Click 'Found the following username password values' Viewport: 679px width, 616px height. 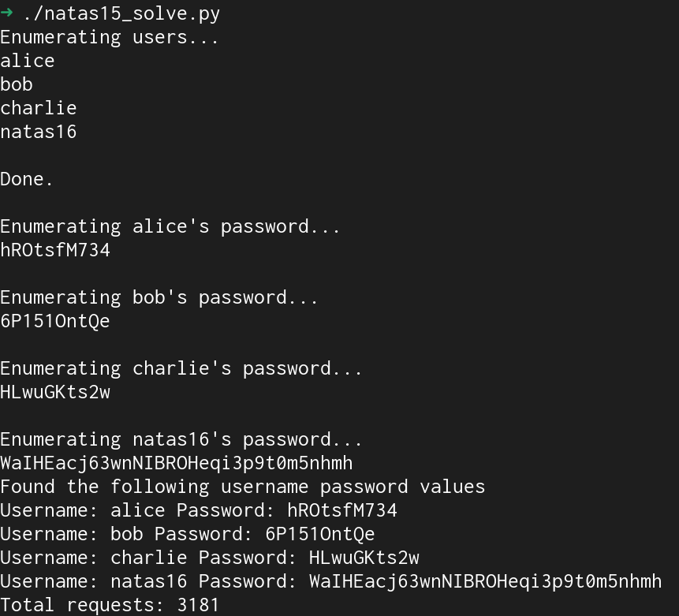pos(243,487)
